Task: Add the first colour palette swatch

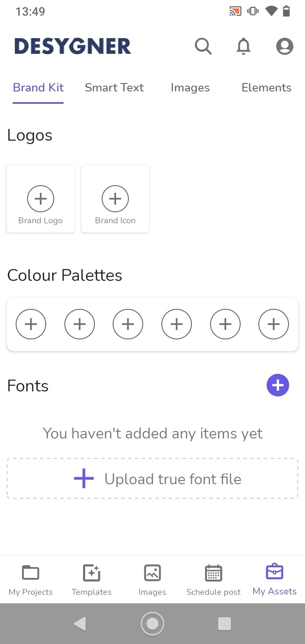Action: (x=31, y=325)
